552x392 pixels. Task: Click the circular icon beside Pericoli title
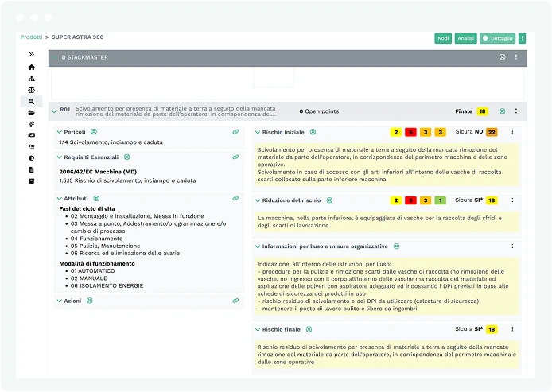pos(94,132)
